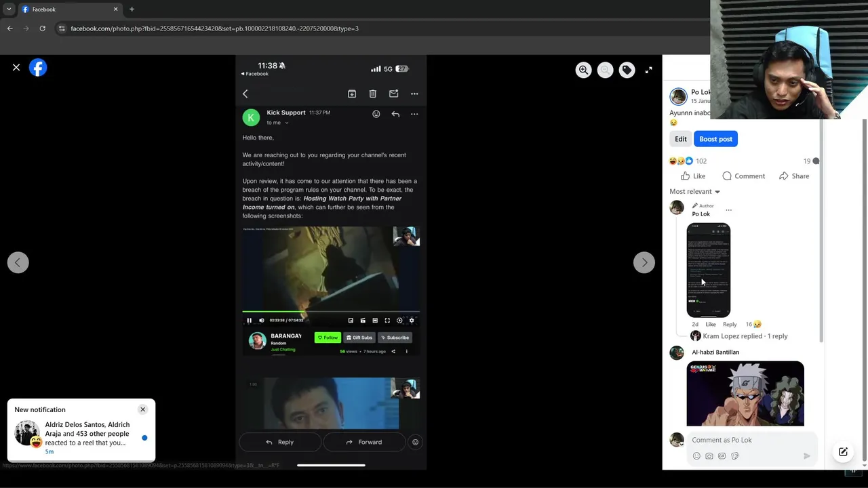Dismiss the New notification popup
The image size is (868, 488).
pyautogui.click(x=142, y=409)
